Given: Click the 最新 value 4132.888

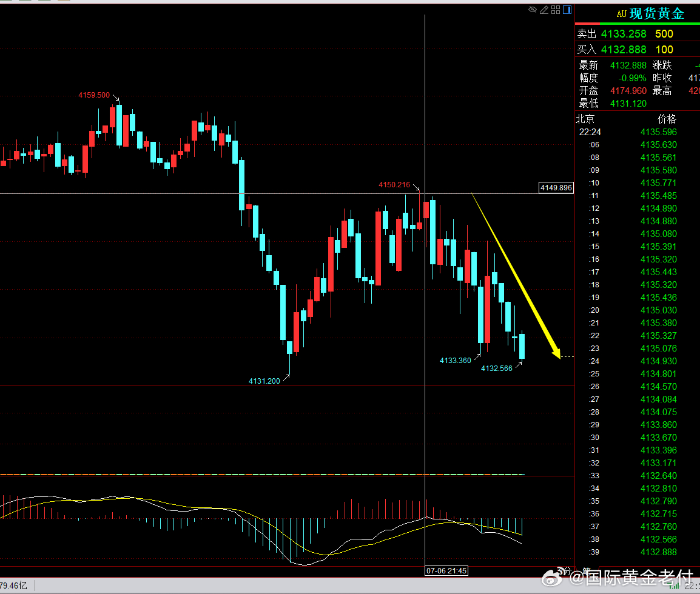Looking at the screenshot, I should [628, 65].
